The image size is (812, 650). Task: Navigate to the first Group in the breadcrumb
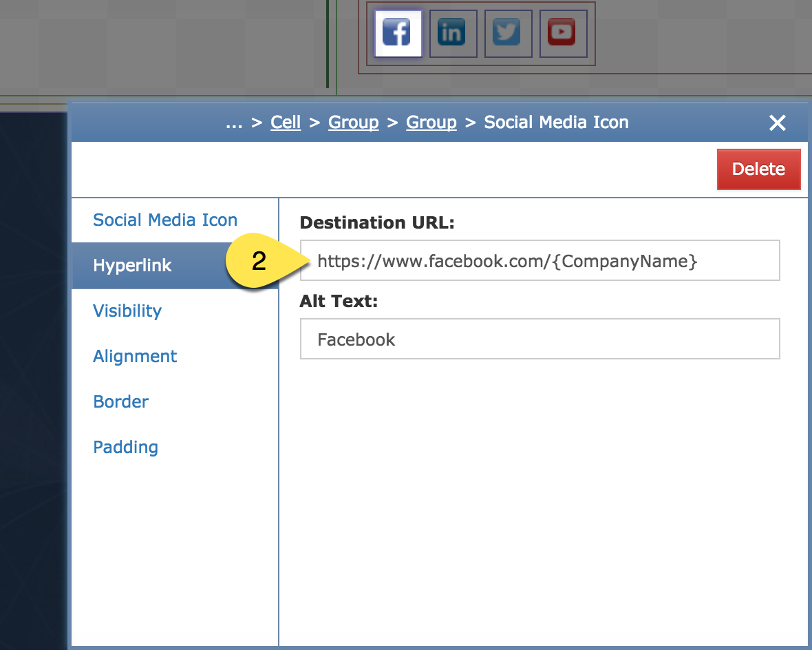[x=353, y=122]
